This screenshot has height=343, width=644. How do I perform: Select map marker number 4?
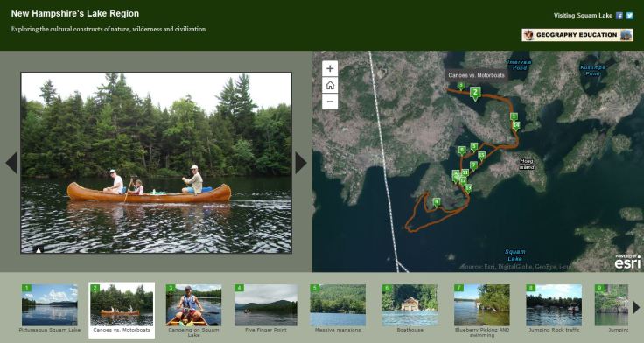[x=437, y=202]
